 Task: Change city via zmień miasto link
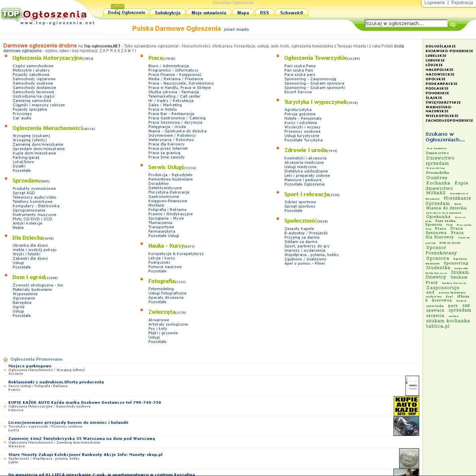[x=236, y=29]
